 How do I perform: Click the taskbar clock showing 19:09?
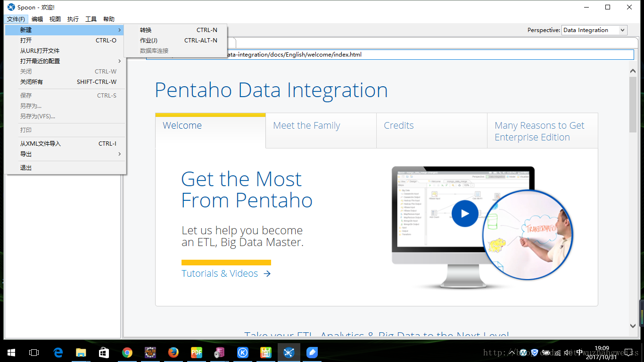click(602, 352)
